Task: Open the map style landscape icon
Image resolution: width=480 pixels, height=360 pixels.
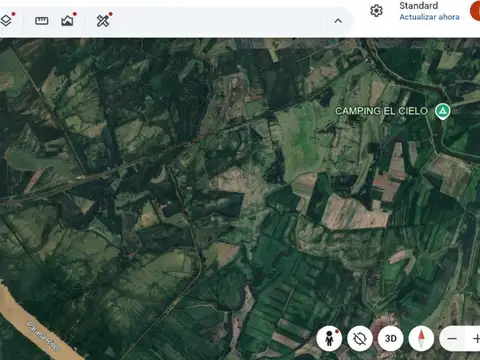Action: tap(68, 21)
